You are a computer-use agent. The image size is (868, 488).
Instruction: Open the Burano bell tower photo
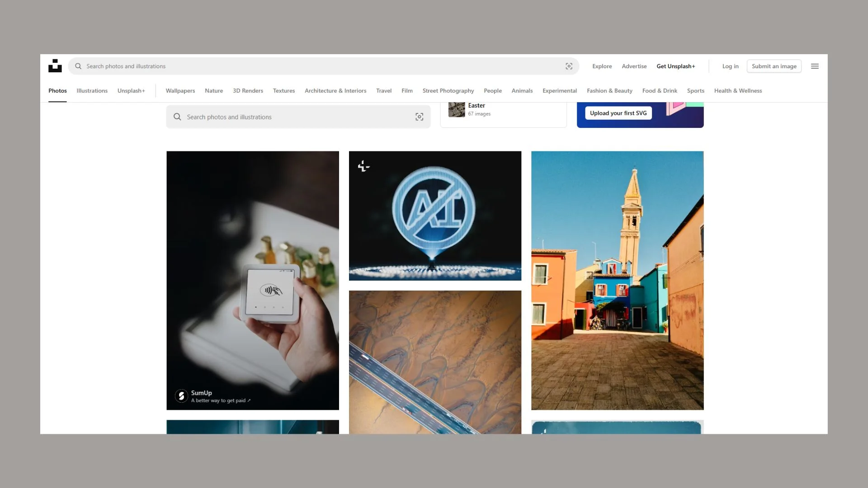[617, 280]
